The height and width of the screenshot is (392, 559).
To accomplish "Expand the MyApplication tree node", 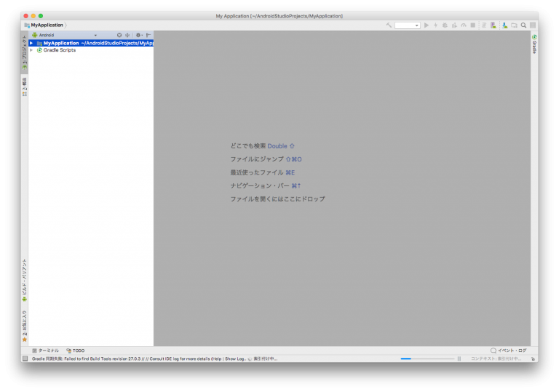I will pyautogui.click(x=31, y=43).
